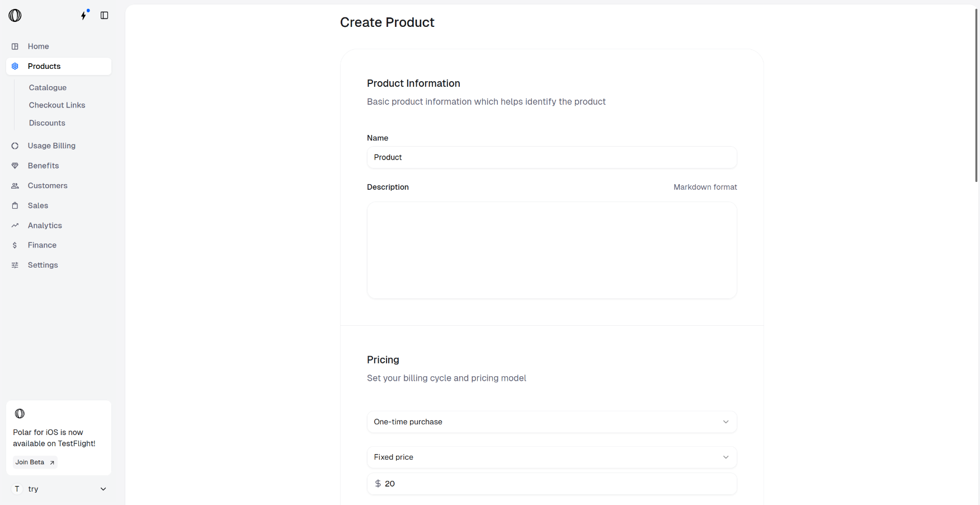Open the One-time purchase dropdown
Viewport: 980px width, 505px height.
click(552, 422)
